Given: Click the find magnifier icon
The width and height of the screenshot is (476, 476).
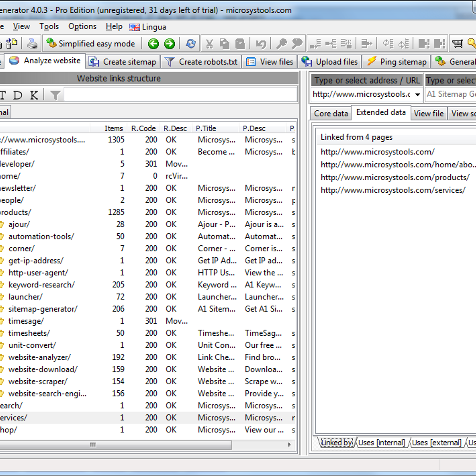Looking at the screenshot, I should click(x=281, y=44).
